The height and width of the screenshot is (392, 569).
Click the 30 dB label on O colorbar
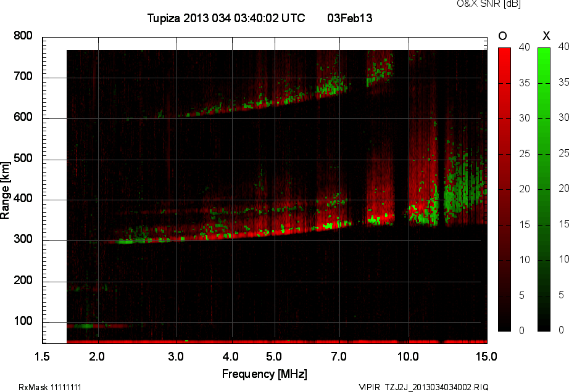pyautogui.click(x=525, y=118)
